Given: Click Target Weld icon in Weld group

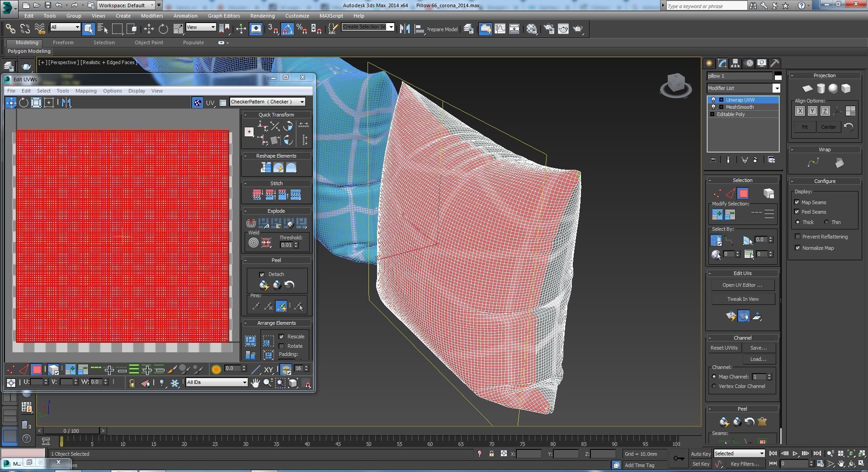Looking at the screenshot, I should pos(253,243).
